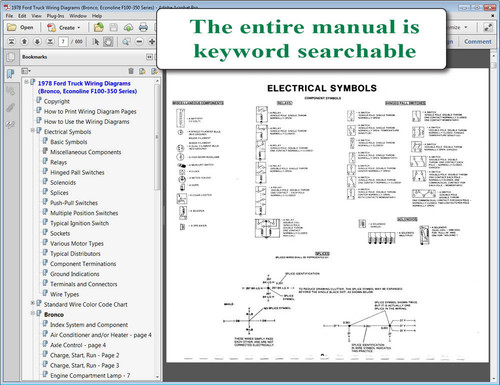Open the Create dropdown

(64, 27)
